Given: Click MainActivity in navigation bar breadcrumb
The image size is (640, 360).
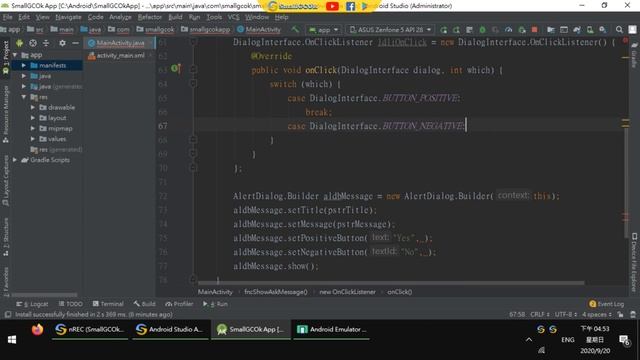Looking at the screenshot, I should tap(259, 29).
